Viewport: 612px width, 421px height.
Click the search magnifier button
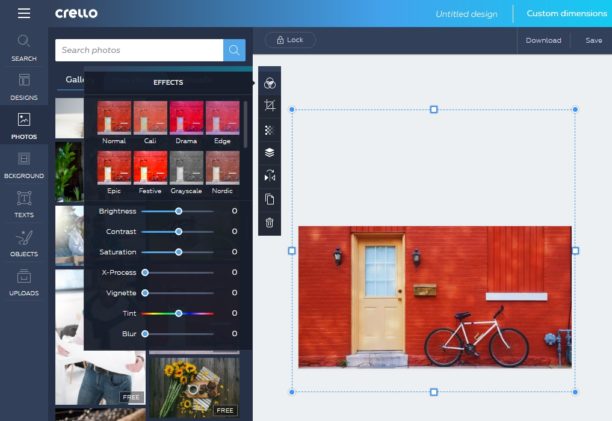click(x=234, y=50)
